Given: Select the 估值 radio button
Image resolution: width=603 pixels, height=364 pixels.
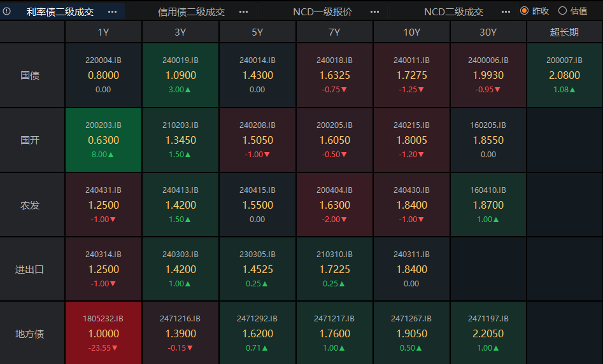Looking at the screenshot, I should click(x=562, y=11).
